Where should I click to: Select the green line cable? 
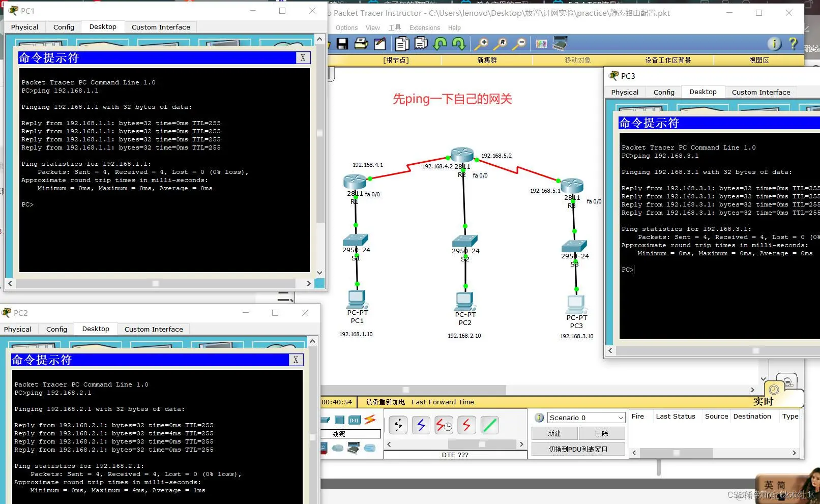point(490,425)
